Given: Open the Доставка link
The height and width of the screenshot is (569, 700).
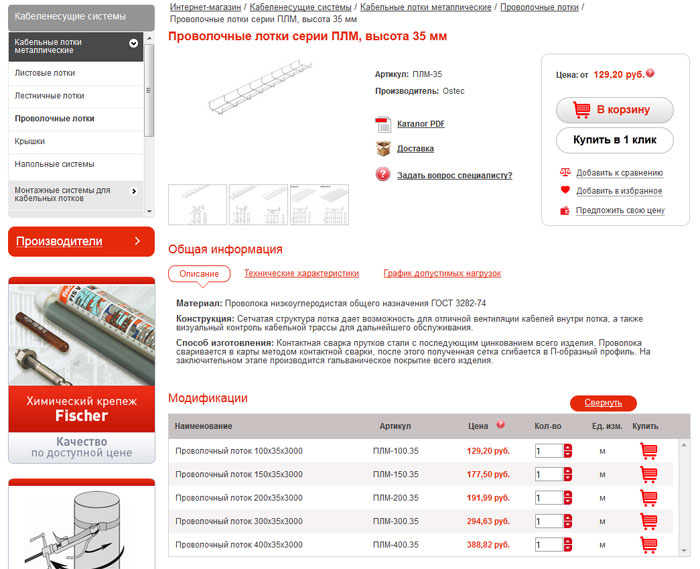Looking at the screenshot, I should coord(415,149).
